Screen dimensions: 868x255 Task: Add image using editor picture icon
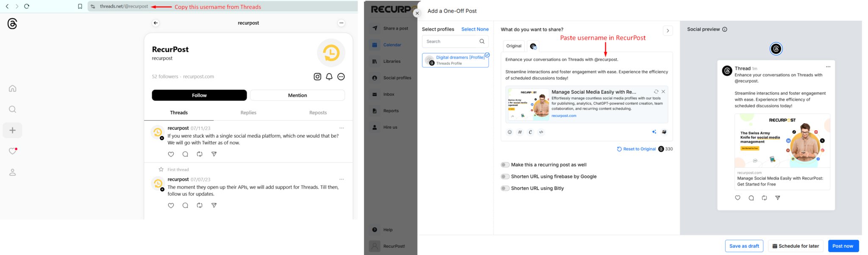tap(664, 132)
